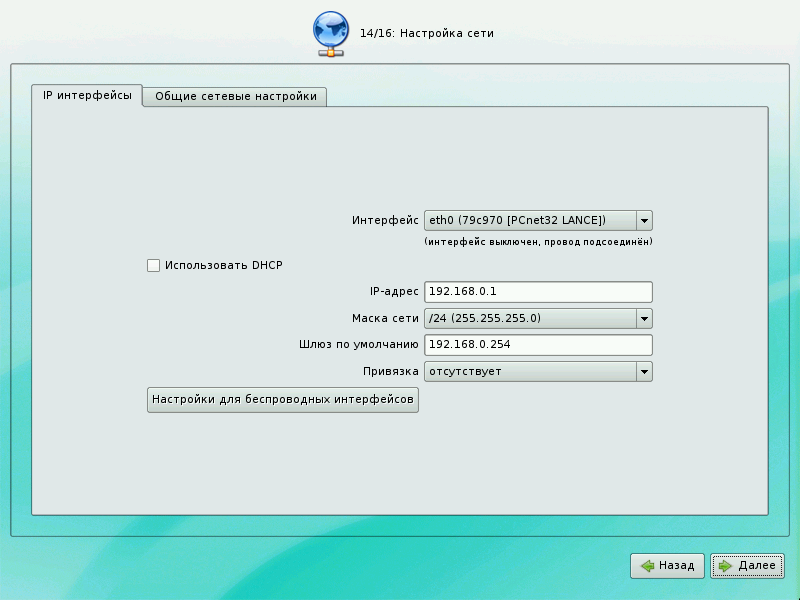Switch to the Общие сетевые настройки tab

(236, 97)
